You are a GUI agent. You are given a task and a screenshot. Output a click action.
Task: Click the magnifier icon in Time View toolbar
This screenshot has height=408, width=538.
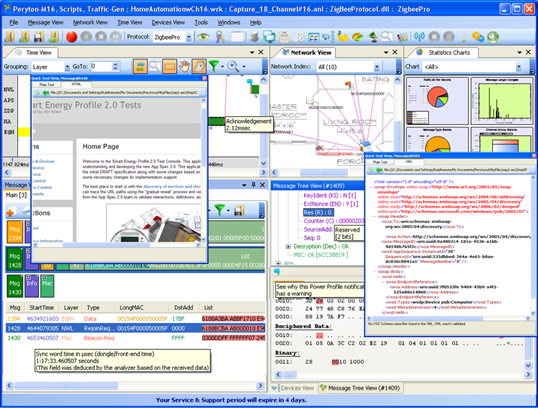coord(155,66)
